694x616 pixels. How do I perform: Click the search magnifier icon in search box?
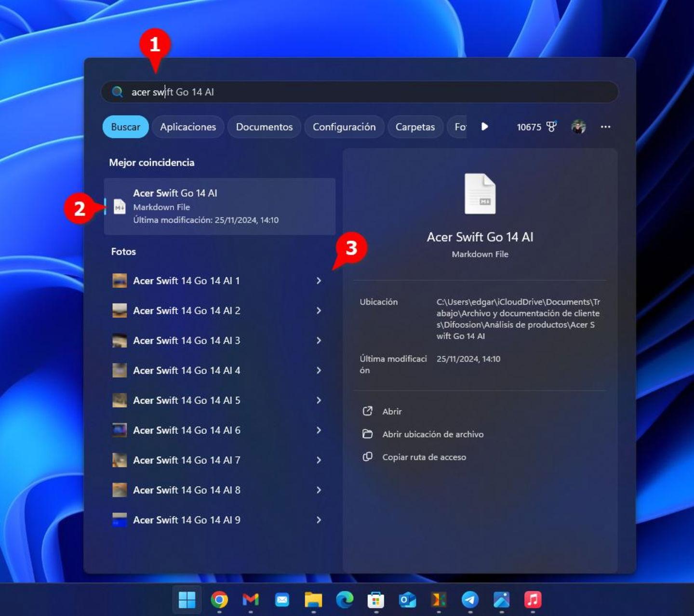[x=117, y=92]
